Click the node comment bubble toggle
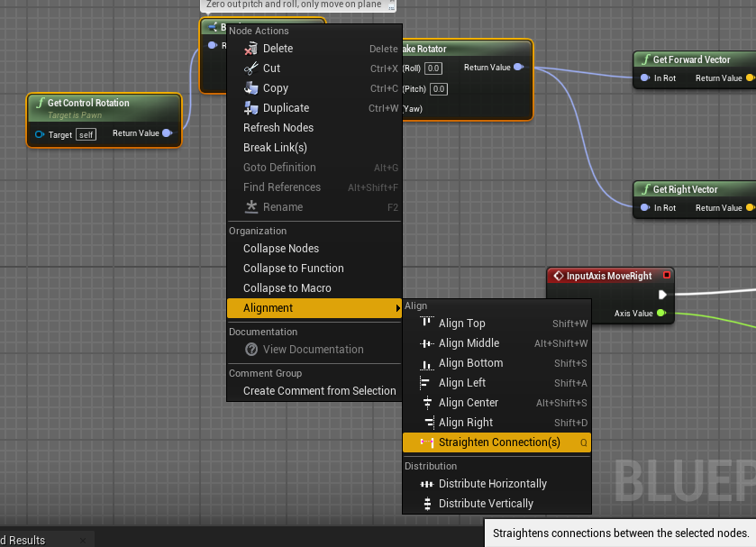The width and height of the screenshot is (756, 547). coord(391,5)
